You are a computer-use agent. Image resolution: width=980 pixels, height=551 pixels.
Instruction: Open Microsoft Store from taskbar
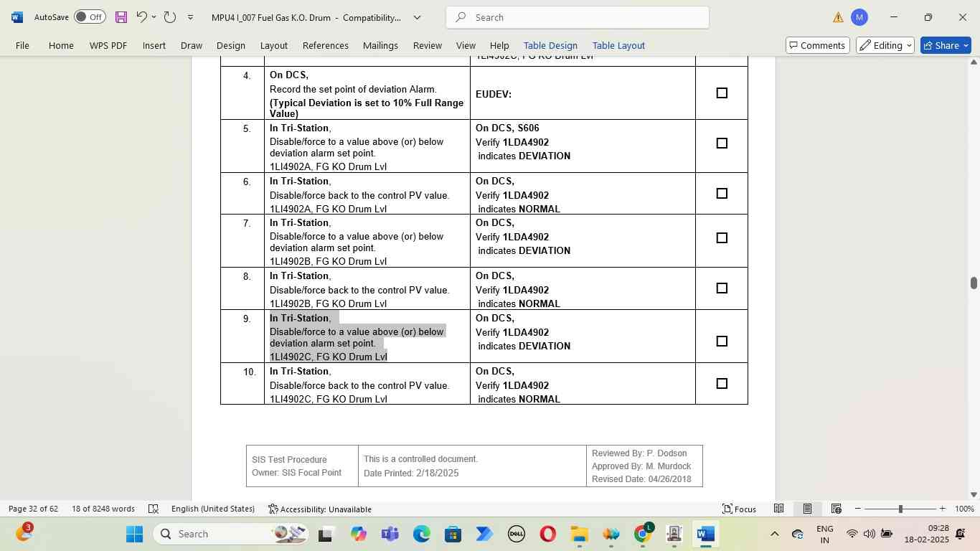click(453, 534)
